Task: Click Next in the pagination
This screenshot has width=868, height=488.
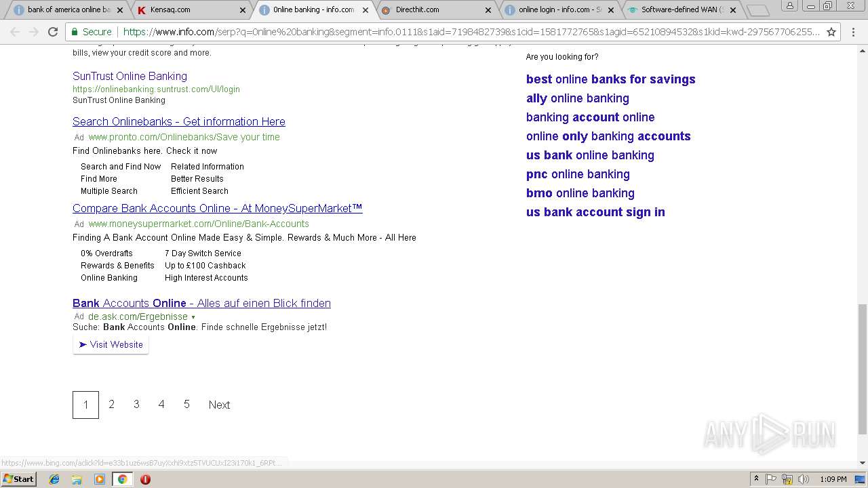Action: [219, 405]
